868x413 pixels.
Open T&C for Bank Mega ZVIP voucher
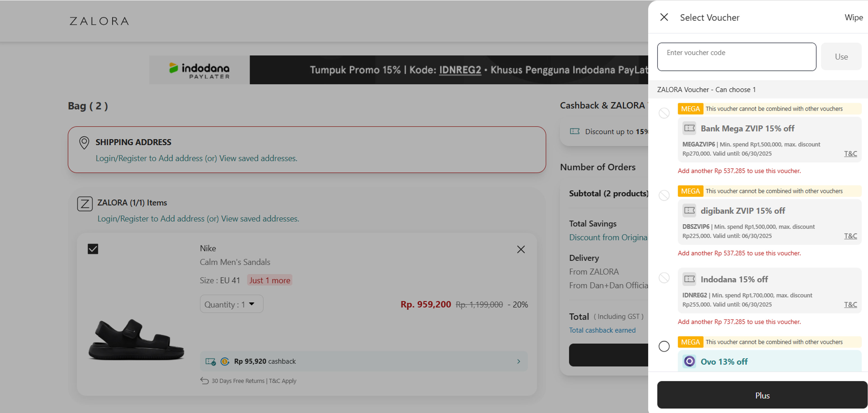[x=850, y=154]
